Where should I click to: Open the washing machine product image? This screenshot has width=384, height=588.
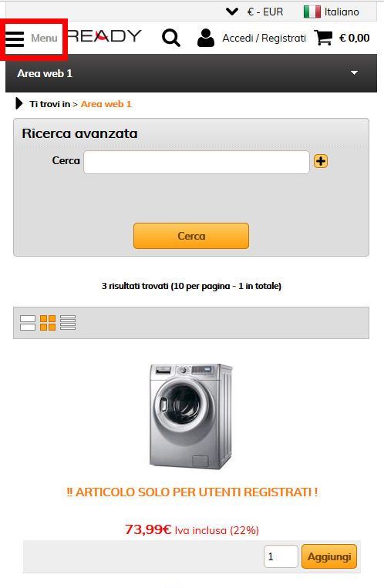pos(191,416)
